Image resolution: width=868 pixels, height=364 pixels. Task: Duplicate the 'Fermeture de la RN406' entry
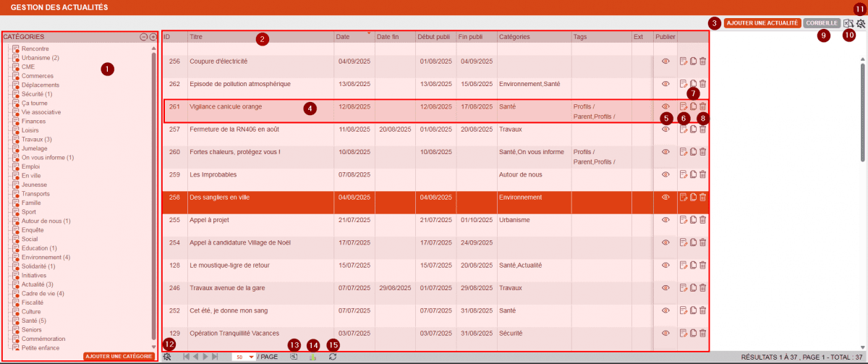tap(693, 130)
